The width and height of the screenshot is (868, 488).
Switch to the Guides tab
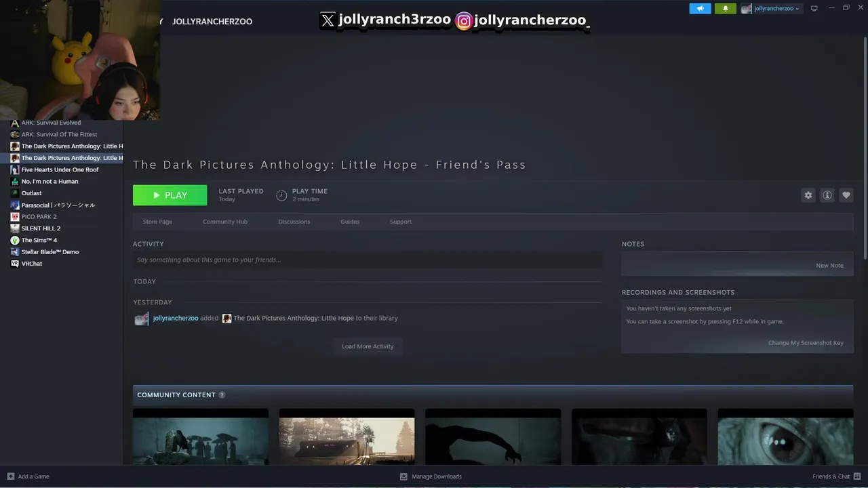(350, 222)
